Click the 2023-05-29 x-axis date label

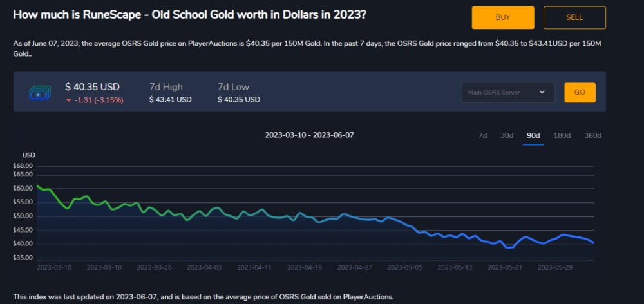click(x=554, y=266)
